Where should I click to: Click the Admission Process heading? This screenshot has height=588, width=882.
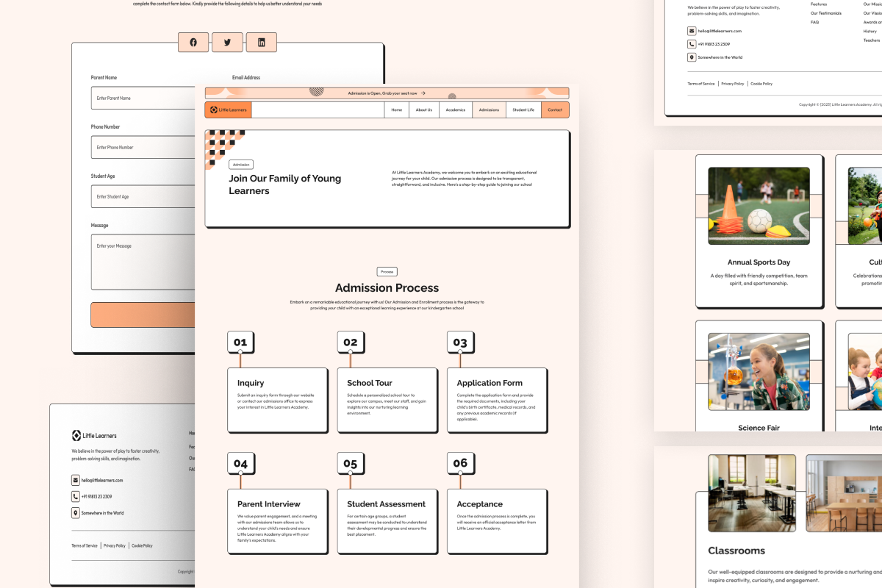tap(387, 288)
